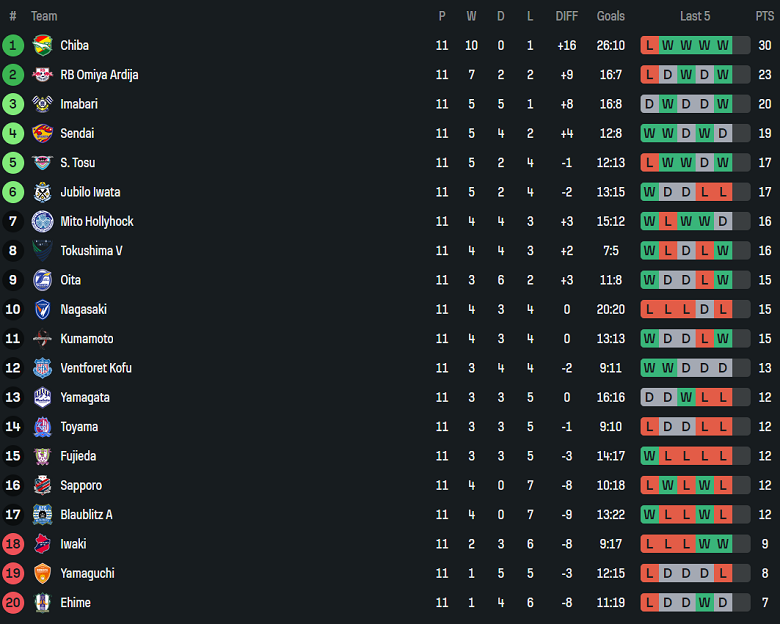Screen dimensions: 780x624
Task: Sort standings by DIFF column header
Action: (567, 16)
